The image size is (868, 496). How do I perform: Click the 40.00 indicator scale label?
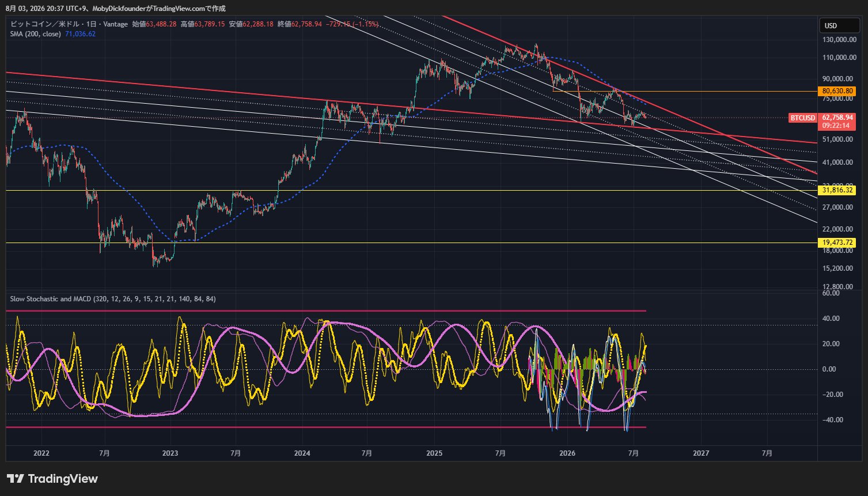831,319
